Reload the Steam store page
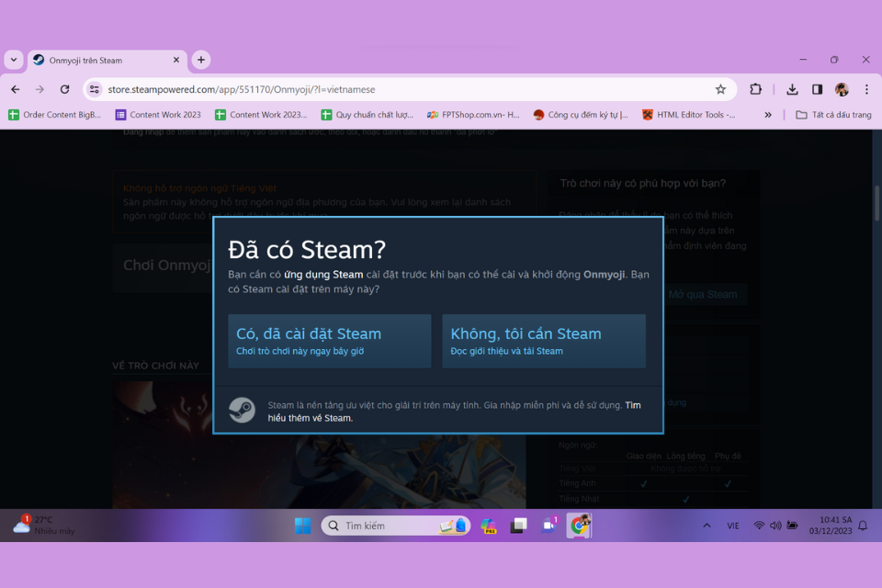Image resolution: width=882 pixels, height=588 pixels. tap(64, 89)
